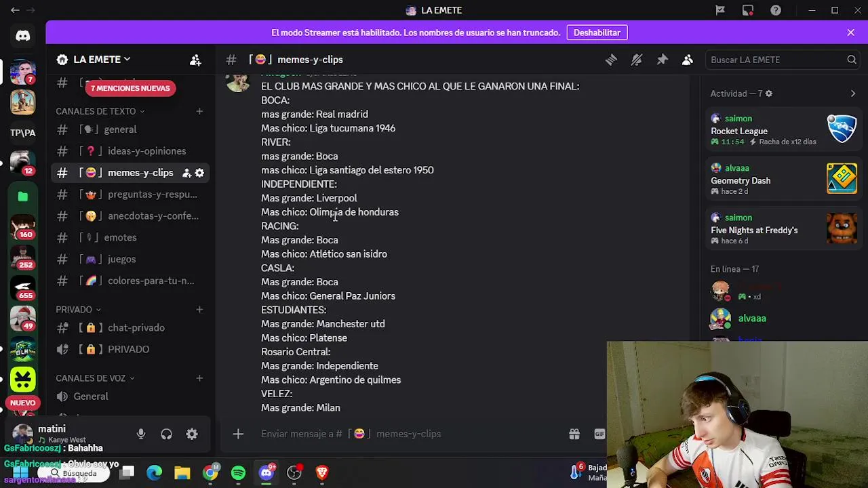Open OBS Studio from the taskbar
The width and height of the screenshot is (868, 488).
coord(294,472)
